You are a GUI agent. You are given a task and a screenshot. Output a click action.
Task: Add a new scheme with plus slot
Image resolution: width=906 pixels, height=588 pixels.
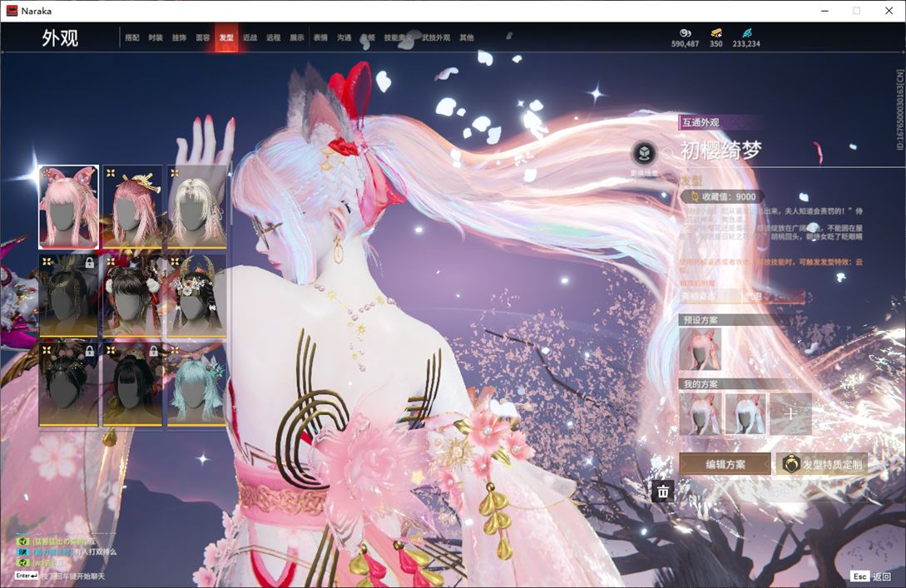(791, 414)
